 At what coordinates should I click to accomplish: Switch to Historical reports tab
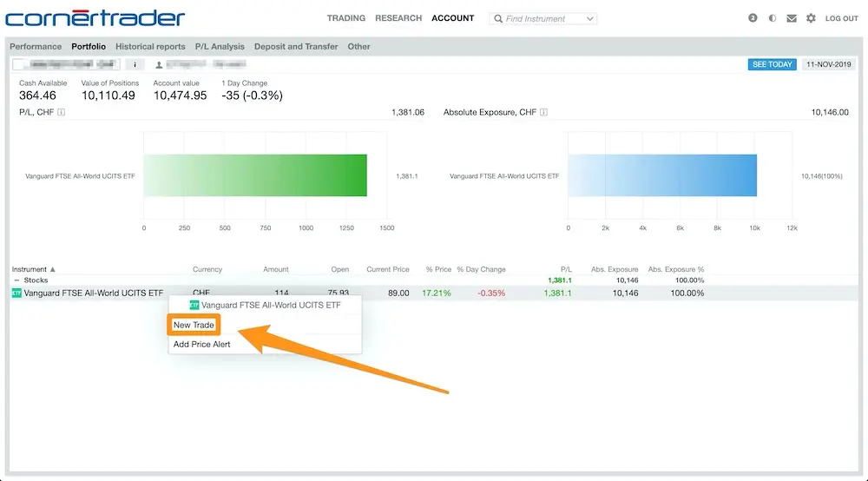pyautogui.click(x=150, y=47)
